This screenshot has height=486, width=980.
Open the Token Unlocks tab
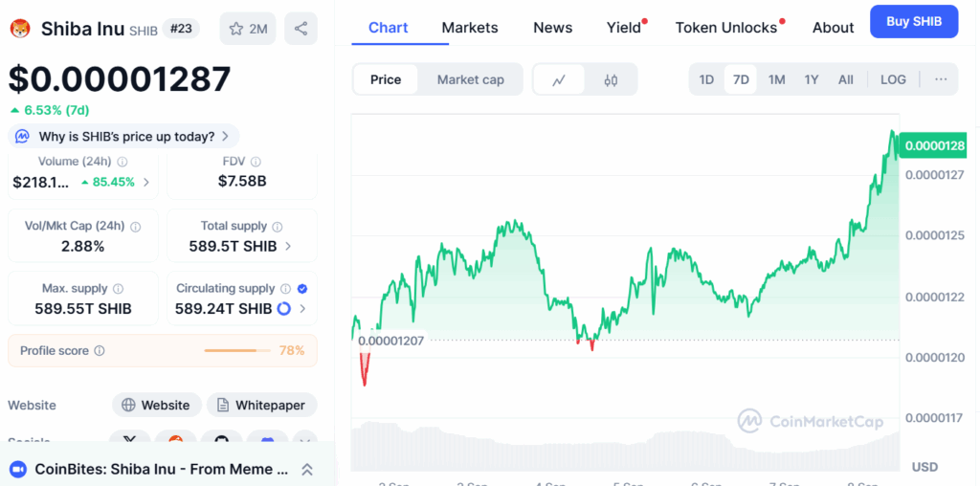tap(726, 28)
